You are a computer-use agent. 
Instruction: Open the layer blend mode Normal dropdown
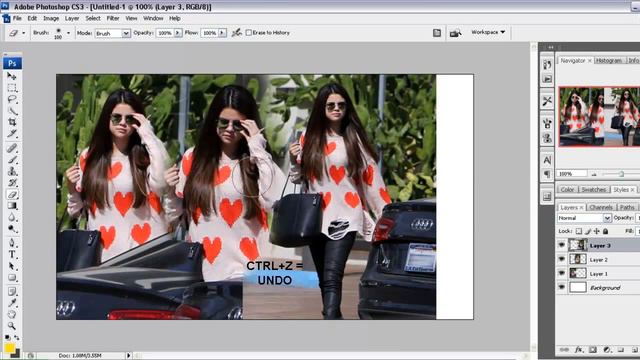[584, 218]
